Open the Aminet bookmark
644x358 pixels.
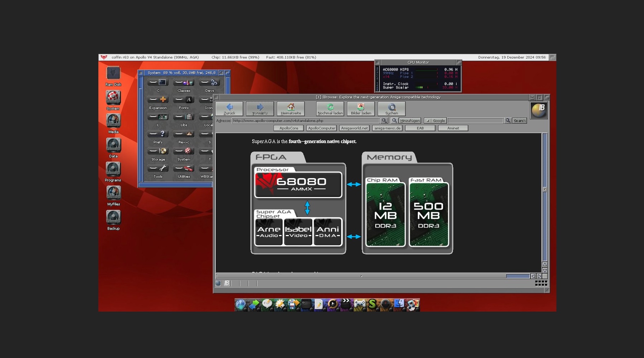tap(453, 128)
